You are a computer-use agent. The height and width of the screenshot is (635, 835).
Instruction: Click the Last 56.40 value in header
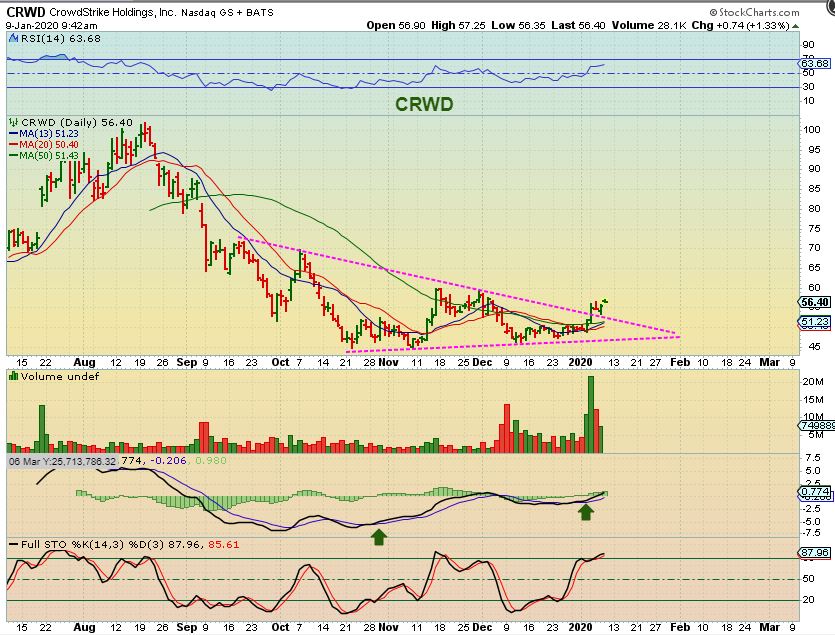coord(578,25)
